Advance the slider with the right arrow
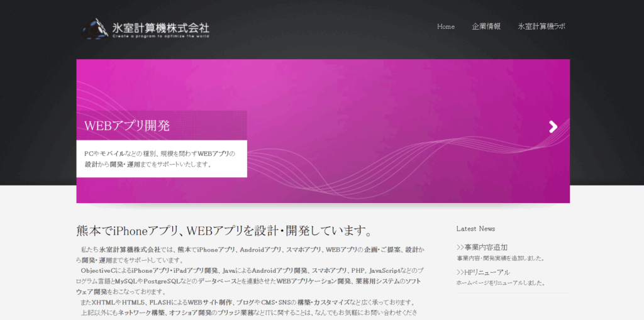The image size is (644, 320). (553, 127)
